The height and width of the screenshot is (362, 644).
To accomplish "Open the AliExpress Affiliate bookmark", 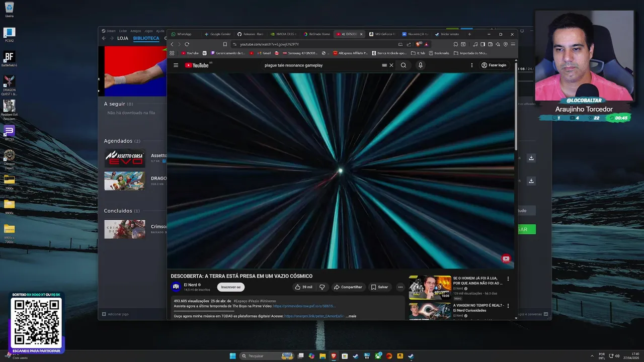I will [x=350, y=53].
